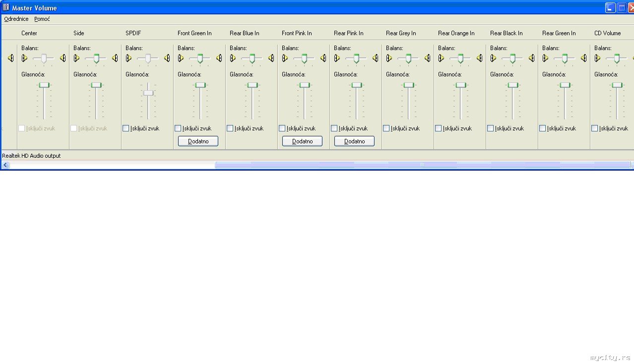
Task: Click Rear Grey In balance slider
Action: (408, 59)
